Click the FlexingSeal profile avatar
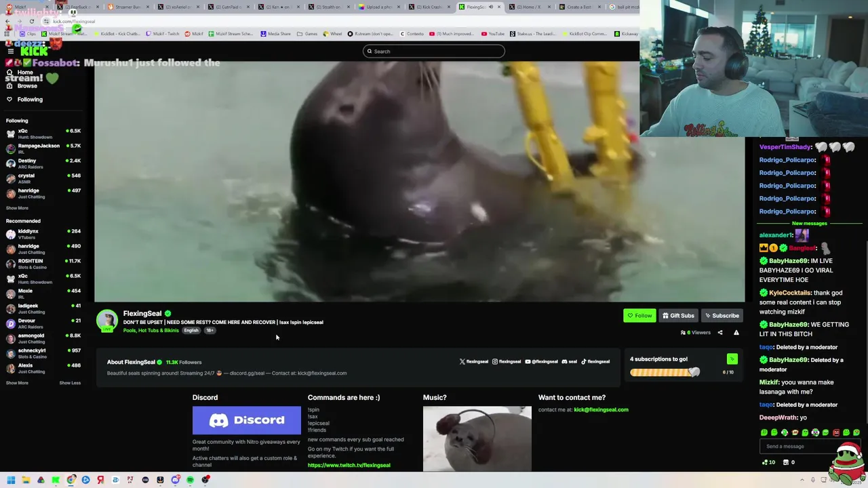This screenshot has height=488, width=868. pos(106,321)
